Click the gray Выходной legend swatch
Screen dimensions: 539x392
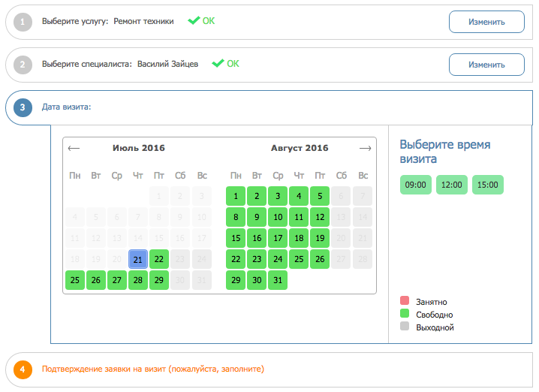pyautogui.click(x=405, y=326)
